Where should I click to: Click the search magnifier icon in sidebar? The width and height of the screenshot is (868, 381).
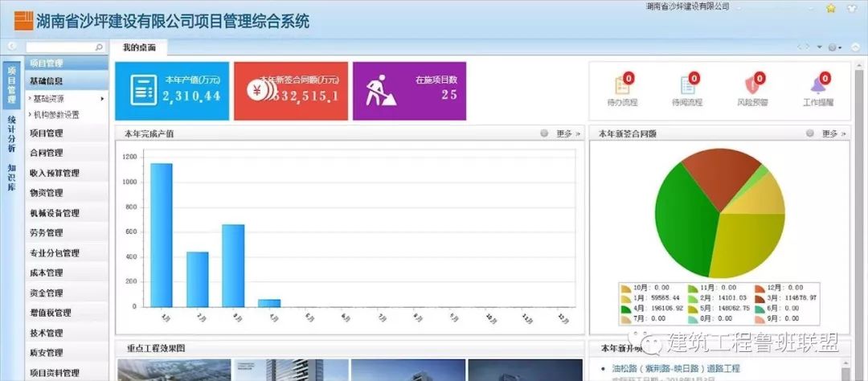click(100, 47)
